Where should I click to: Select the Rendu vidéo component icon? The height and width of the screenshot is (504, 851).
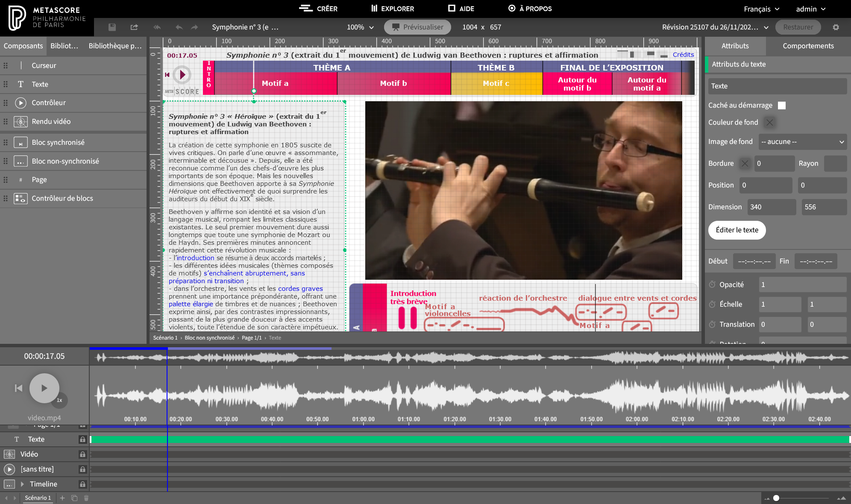coord(21,122)
